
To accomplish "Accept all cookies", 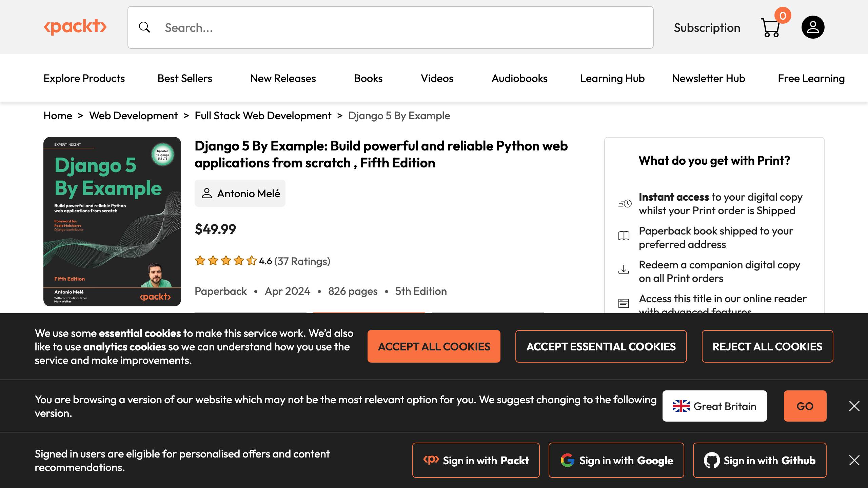I will [434, 346].
